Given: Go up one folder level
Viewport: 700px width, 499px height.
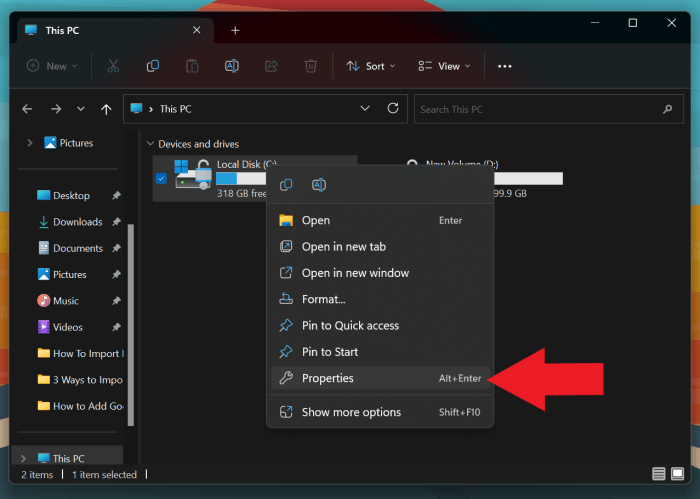Looking at the screenshot, I should coord(107,109).
